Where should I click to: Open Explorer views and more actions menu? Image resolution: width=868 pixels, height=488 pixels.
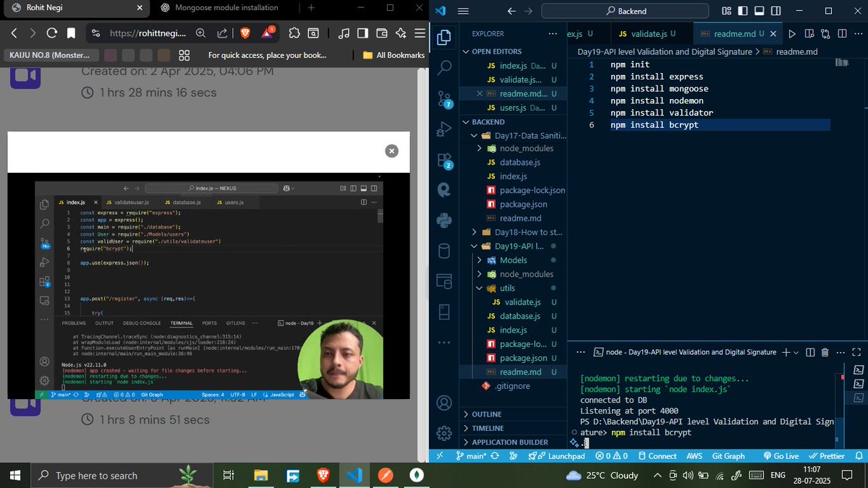click(x=553, y=33)
